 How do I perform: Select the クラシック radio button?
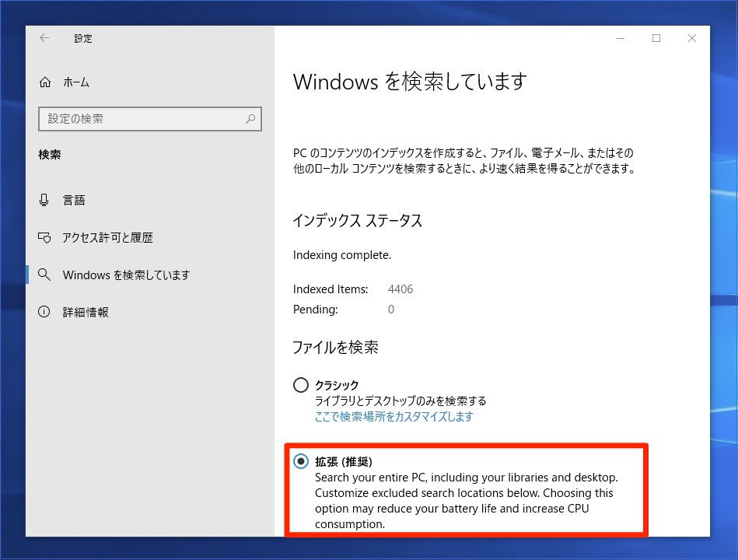[x=301, y=385]
